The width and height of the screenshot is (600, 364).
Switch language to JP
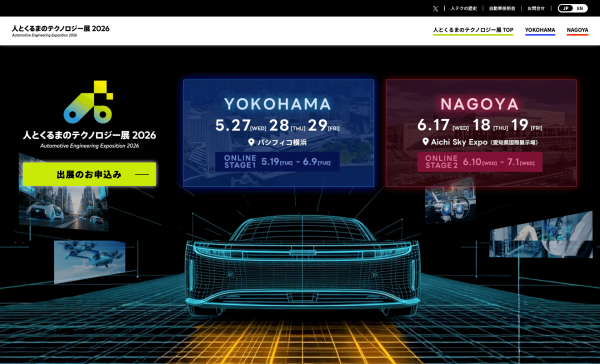click(x=566, y=8)
